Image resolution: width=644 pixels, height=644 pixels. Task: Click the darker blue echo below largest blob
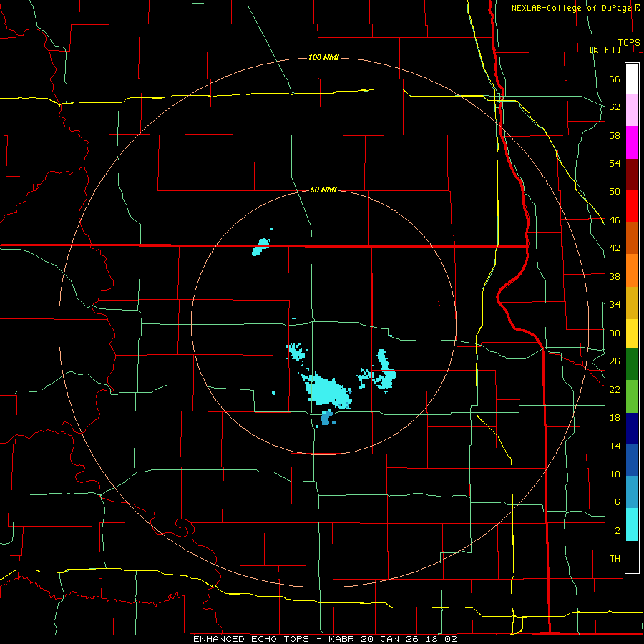327,418
